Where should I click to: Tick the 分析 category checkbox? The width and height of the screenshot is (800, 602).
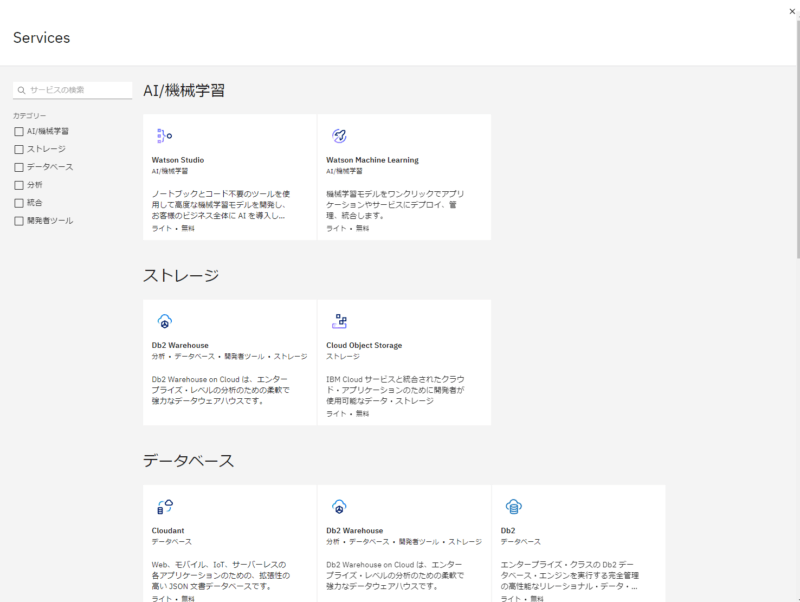pyautogui.click(x=19, y=185)
